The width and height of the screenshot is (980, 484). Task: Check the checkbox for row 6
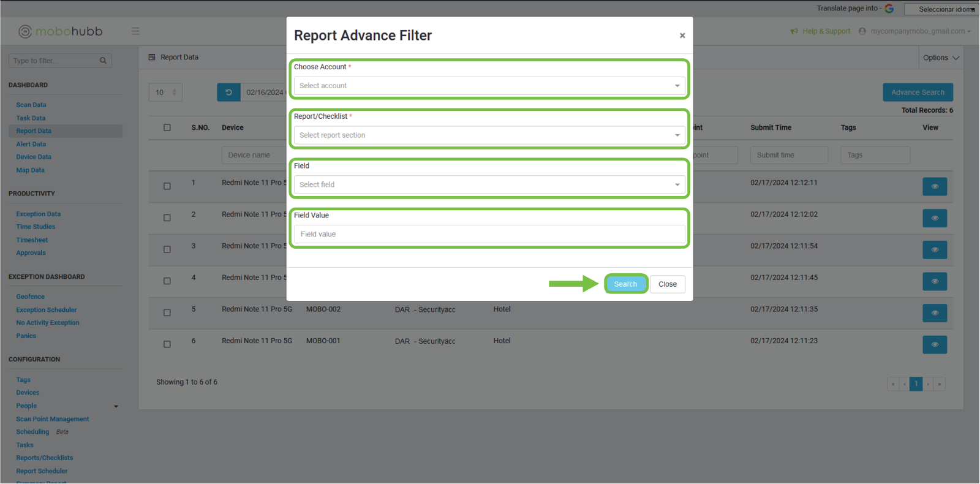coord(167,344)
